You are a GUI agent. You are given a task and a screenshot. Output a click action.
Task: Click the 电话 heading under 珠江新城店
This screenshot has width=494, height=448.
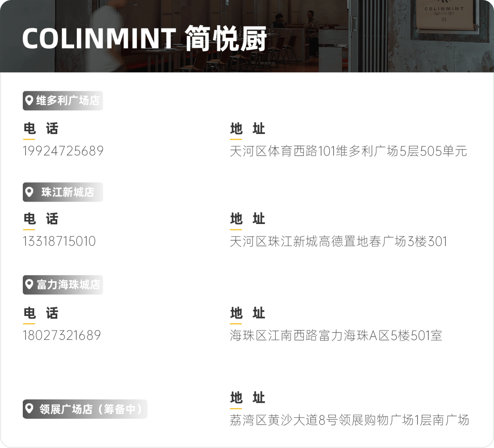click(x=41, y=219)
